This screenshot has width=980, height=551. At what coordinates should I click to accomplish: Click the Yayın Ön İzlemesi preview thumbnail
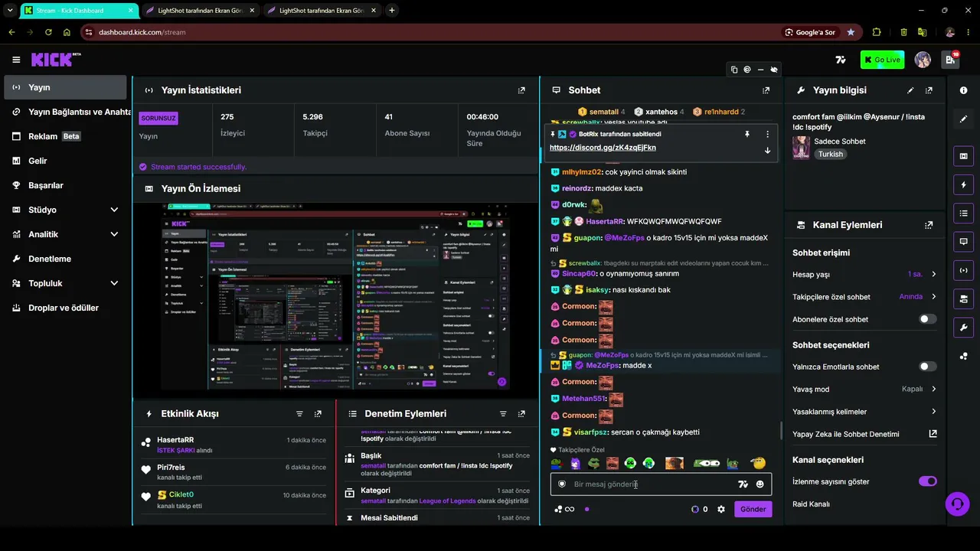point(335,299)
